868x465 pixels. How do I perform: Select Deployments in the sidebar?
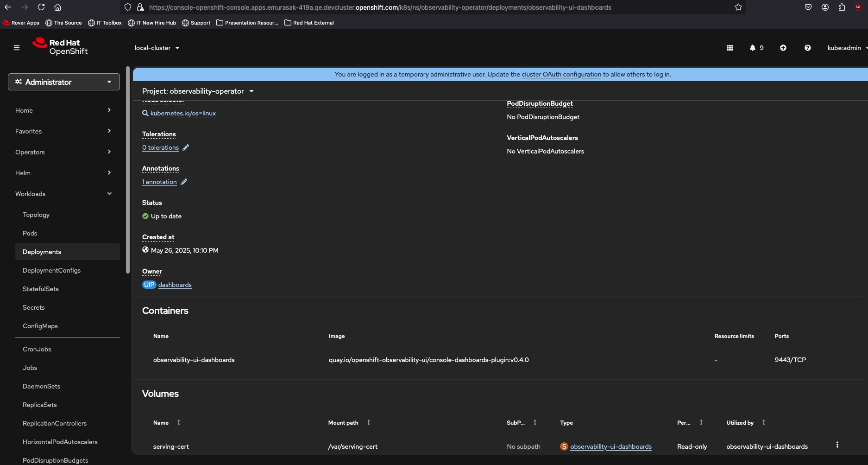pyautogui.click(x=68, y=252)
